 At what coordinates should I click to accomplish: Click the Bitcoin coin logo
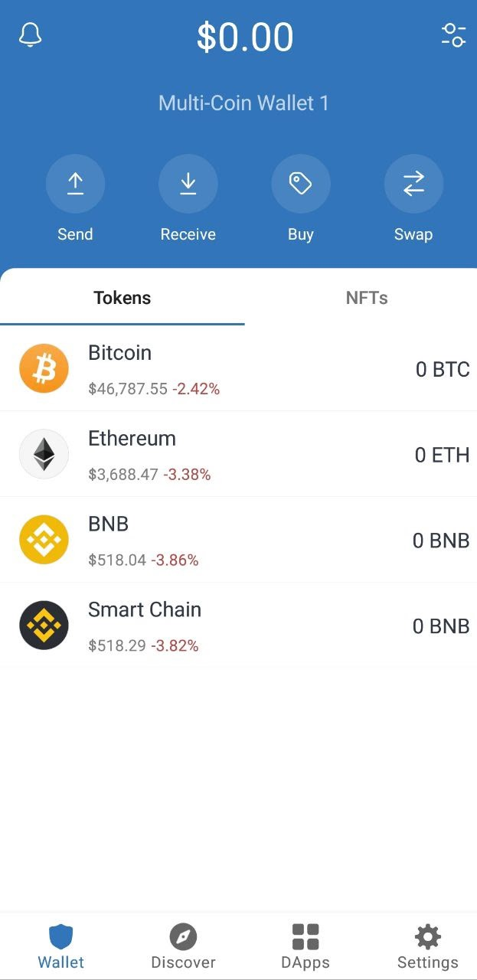44,368
